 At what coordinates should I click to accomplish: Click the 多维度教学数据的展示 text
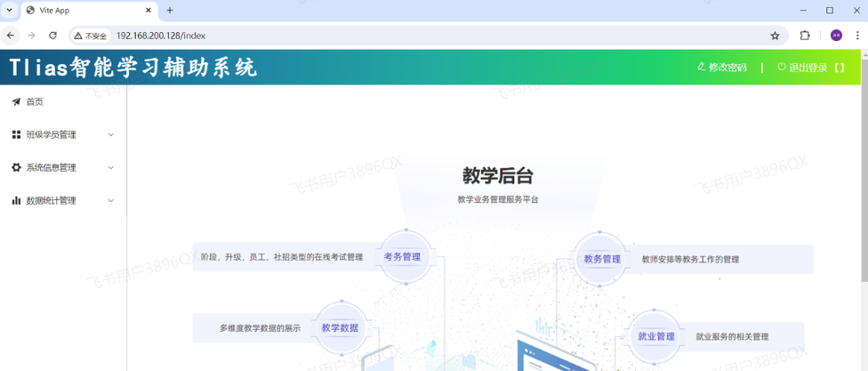click(x=260, y=328)
